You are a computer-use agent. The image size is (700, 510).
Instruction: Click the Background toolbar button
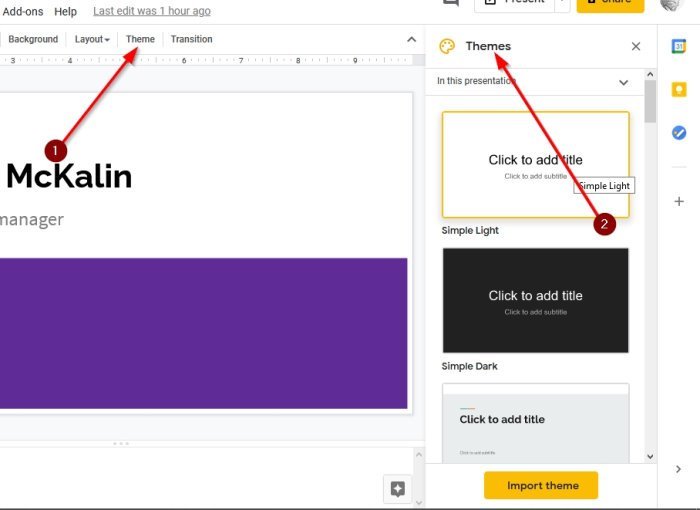(x=33, y=39)
